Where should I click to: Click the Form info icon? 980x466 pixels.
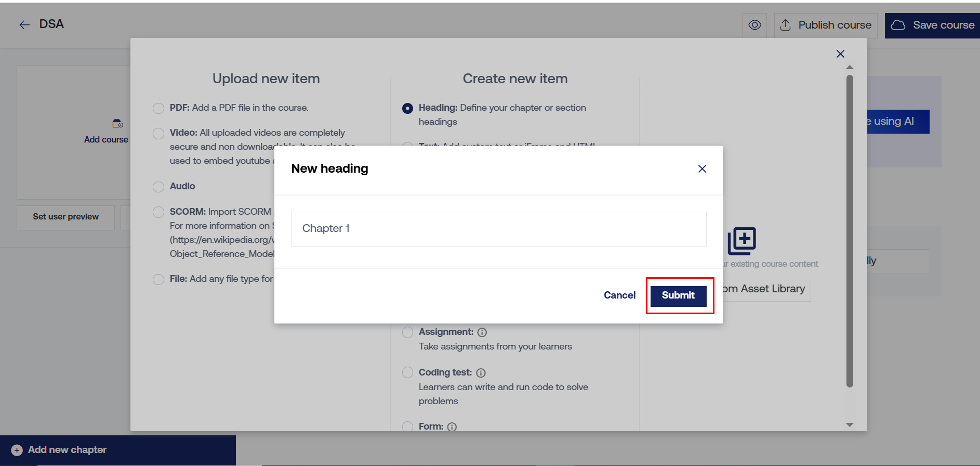[452, 427]
